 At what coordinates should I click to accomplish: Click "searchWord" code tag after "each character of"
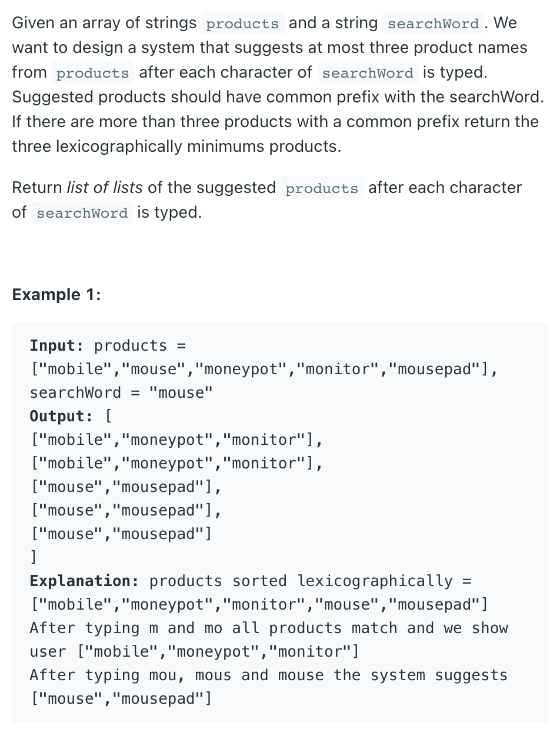pos(368,73)
